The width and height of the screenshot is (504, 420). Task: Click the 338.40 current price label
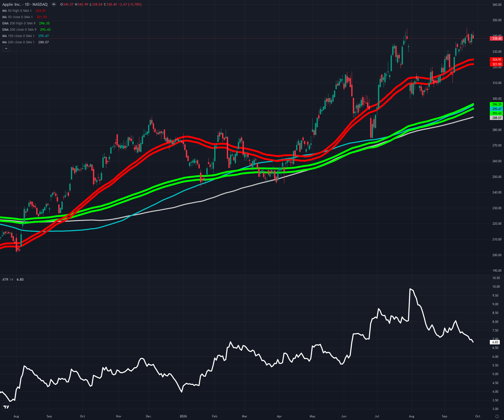tap(496, 39)
